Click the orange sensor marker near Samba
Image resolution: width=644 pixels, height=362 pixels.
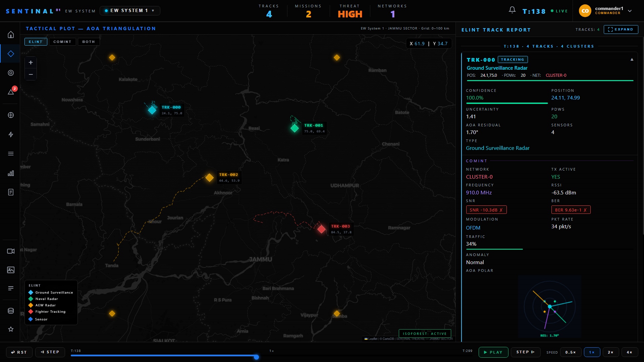click(x=336, y=313)
